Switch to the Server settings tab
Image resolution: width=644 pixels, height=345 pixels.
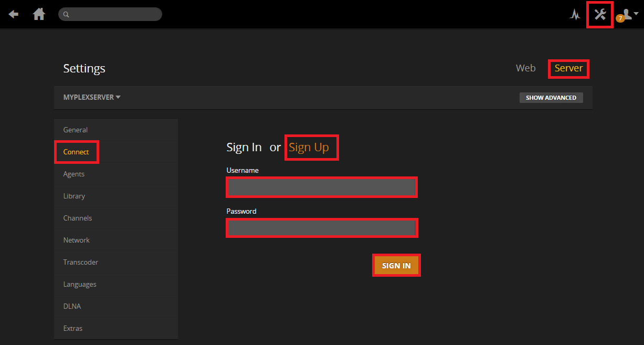(x=568, y=68)
